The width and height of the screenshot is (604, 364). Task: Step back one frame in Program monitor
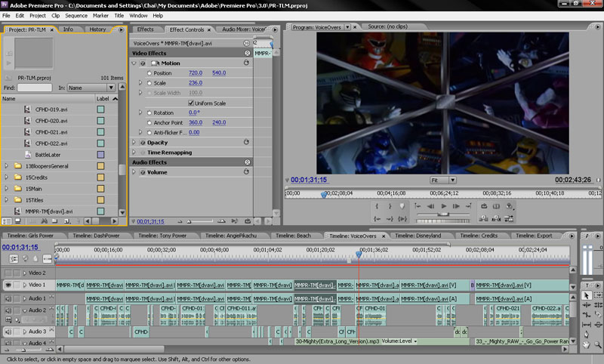click(x=430, y=206)
